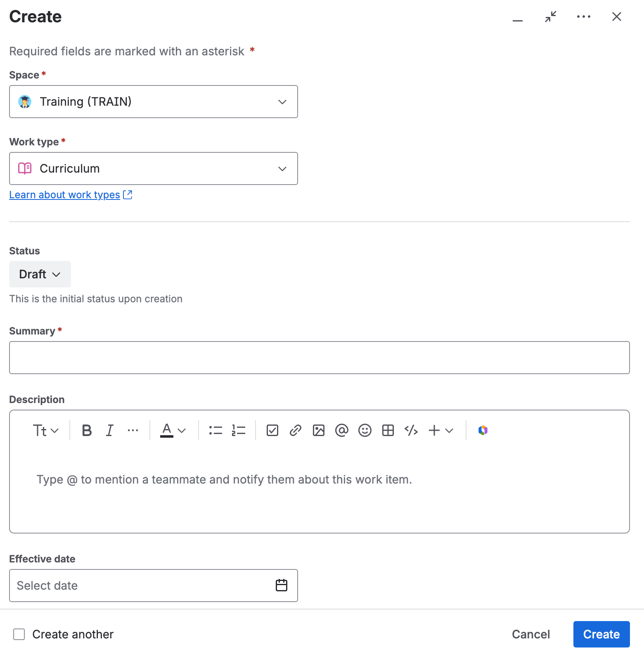Insert a bullet list in description
The width and height of the screenshot is (644, 664).
tap(215, 430)
